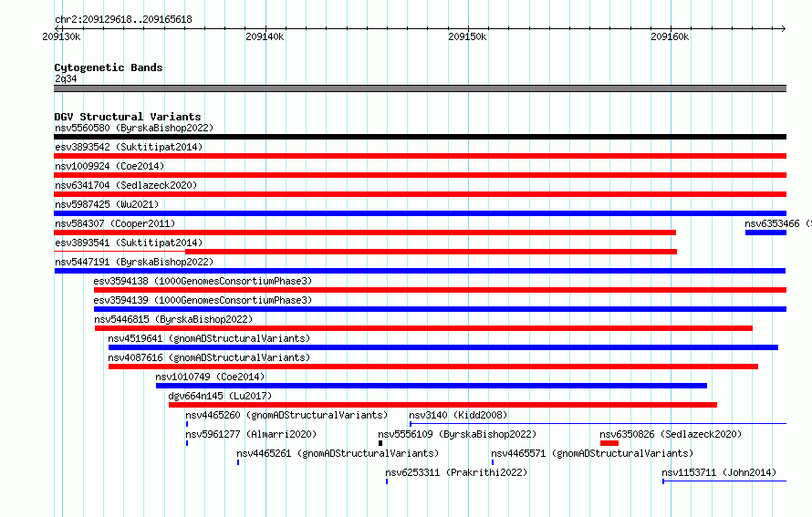Image resolution: width=812 pixels, height=517 pixels.
Task: Click the nsv4465260 small blue marker
Action: (x=187, y=424)
